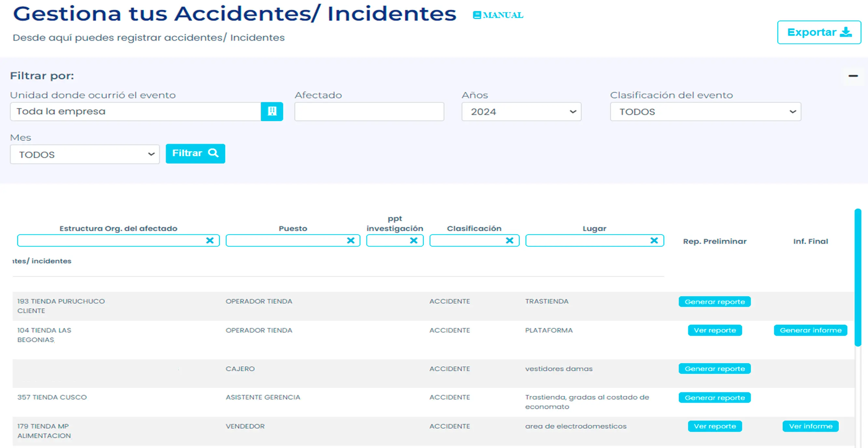Click the Lugar column header
The height and width of the screenshot is (448, 868).
(x=594, y=228)
